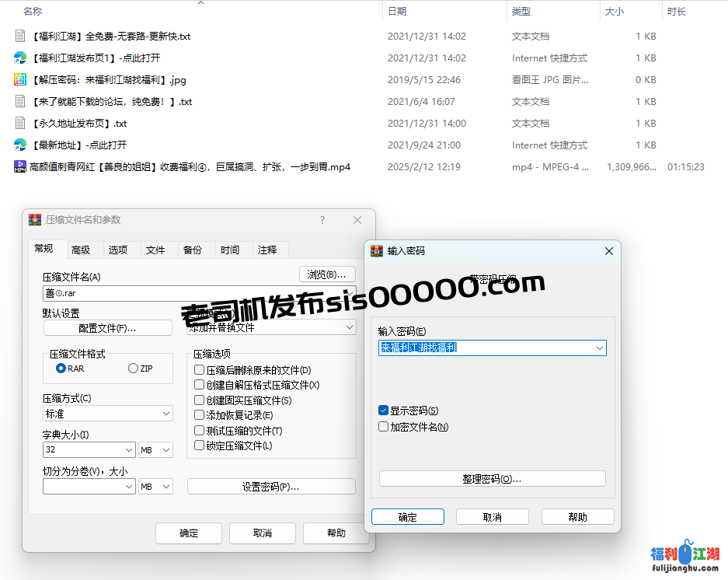The height and width of the screenshot is (580, 728).
Task: Click the 设置密码(P)... button
Action: (x=270, y=487)
